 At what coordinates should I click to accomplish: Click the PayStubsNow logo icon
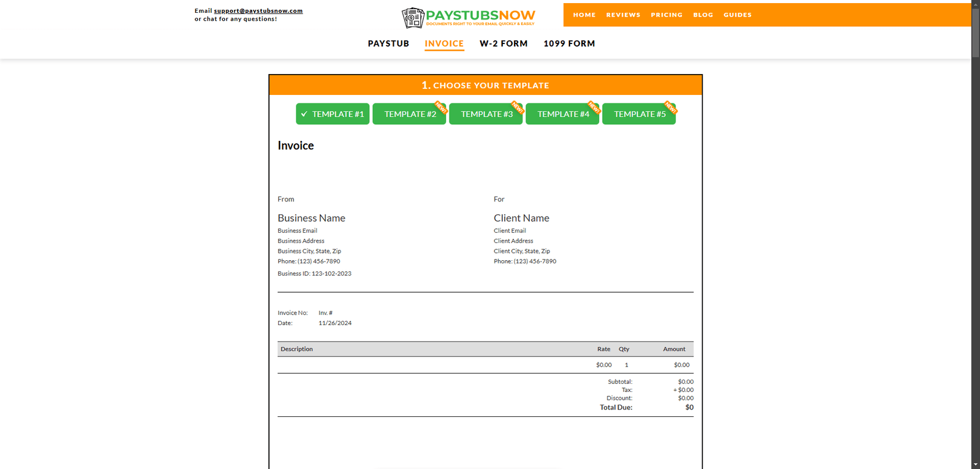pyautogui.click(x=413, y=18)
